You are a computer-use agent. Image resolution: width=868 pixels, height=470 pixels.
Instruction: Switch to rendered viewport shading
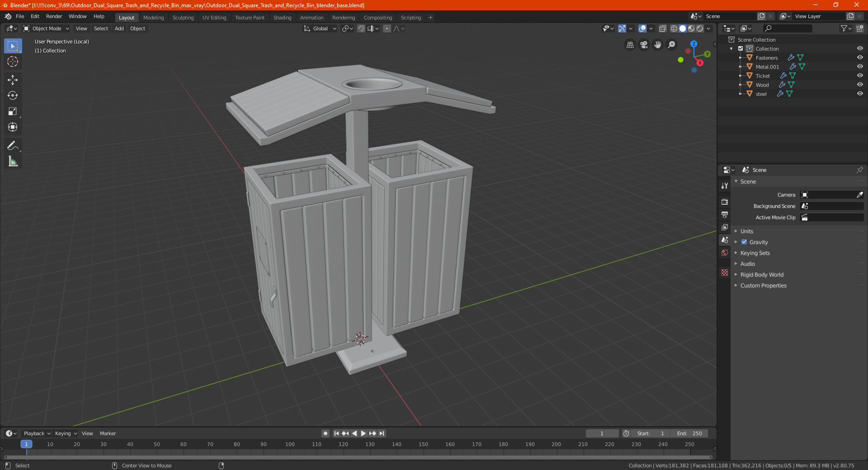700,28
